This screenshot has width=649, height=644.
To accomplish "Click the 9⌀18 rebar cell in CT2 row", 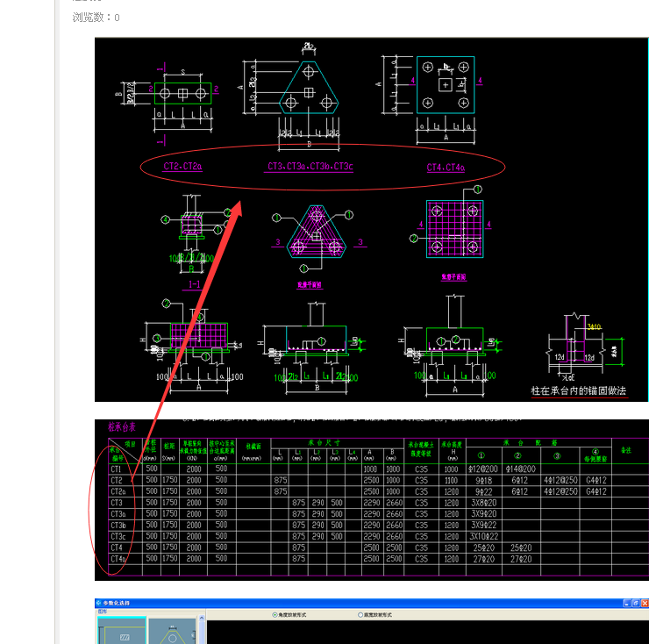I will (484, 481).
